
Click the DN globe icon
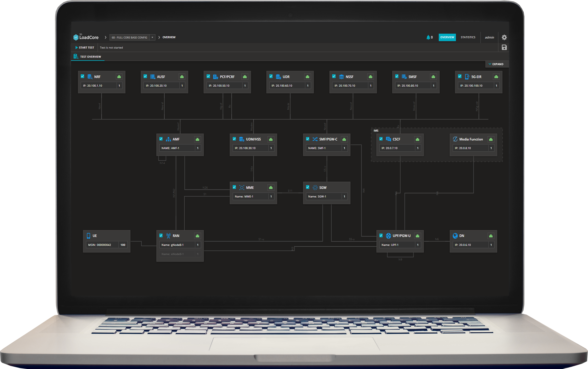coord(455,236)
